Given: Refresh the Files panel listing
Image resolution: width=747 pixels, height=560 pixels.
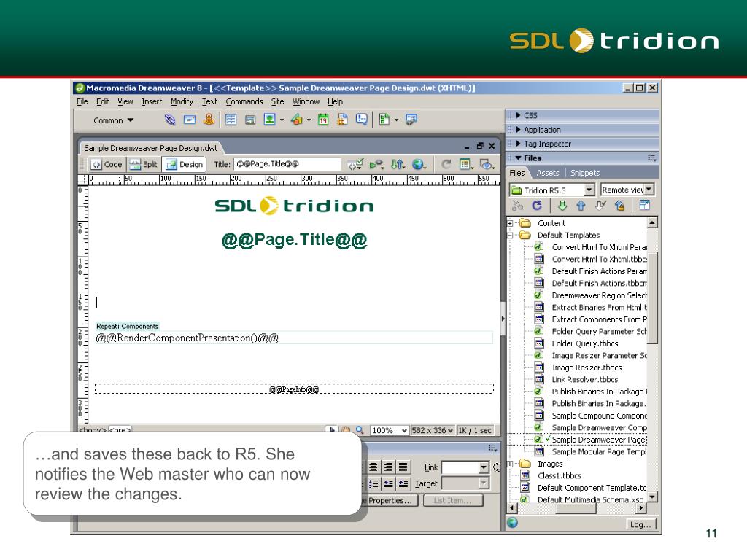Looking at the screenshot, I should pos(537,205).
